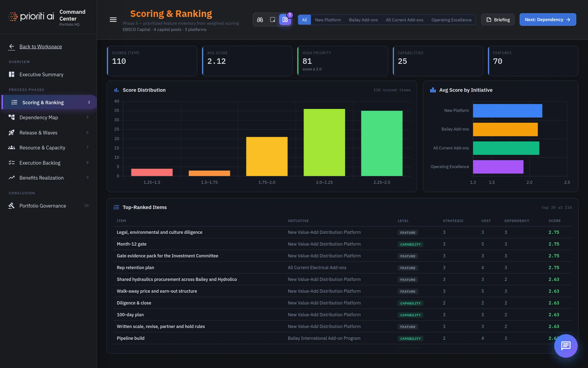
Task: Open Release & Waves phase
Action: (49, 132)
